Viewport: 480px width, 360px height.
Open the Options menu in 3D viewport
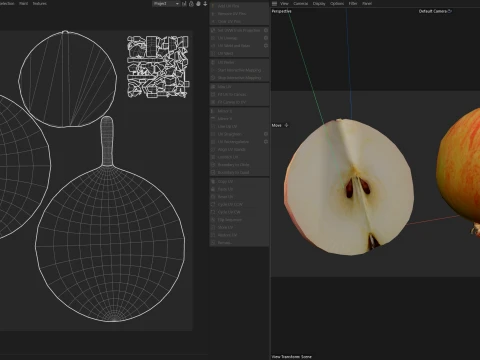337,4
